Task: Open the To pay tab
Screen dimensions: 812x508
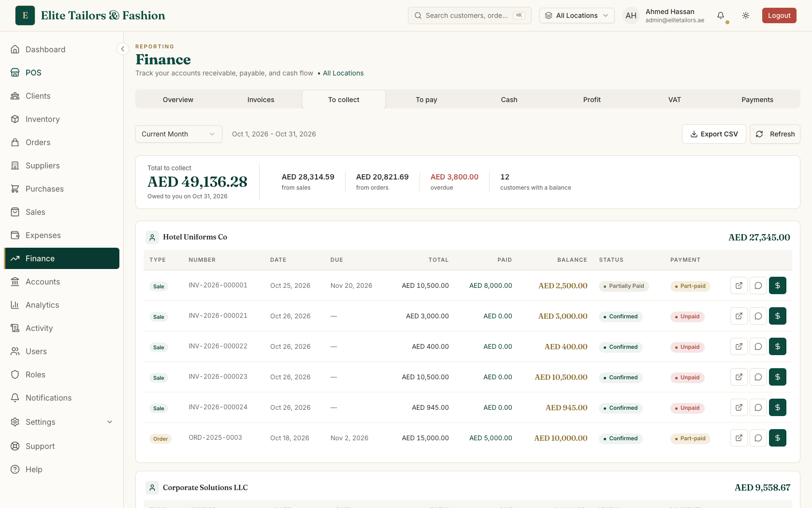Action: tap(426, 100)
